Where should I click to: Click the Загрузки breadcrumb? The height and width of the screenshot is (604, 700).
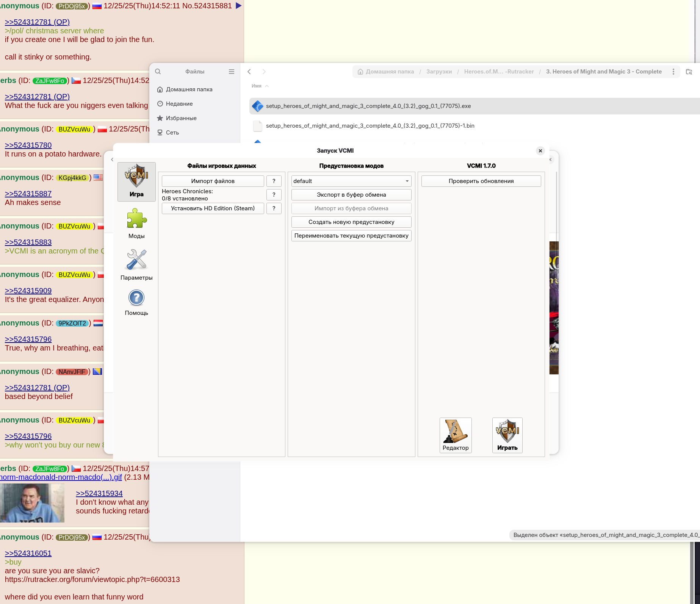click(x=439, y=72)
